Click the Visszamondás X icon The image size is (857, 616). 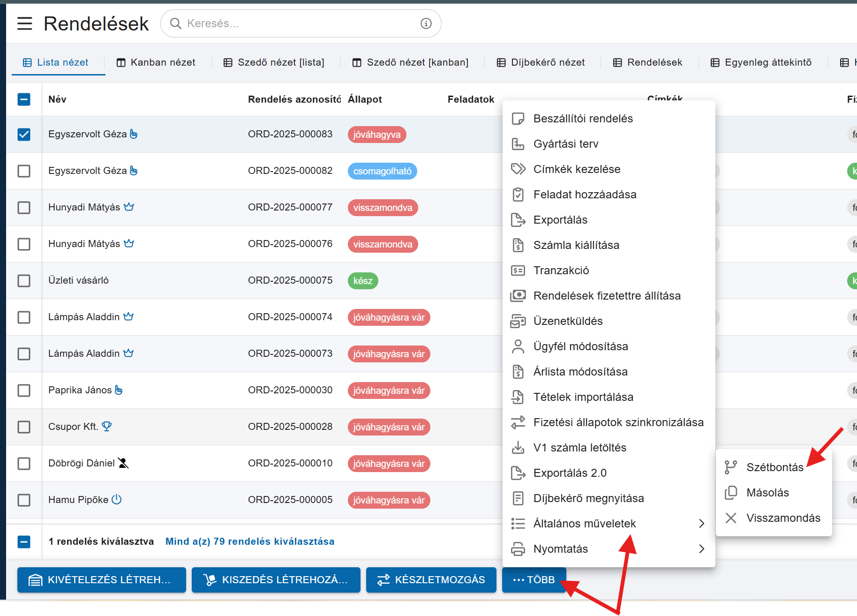(x=730, y=518)
